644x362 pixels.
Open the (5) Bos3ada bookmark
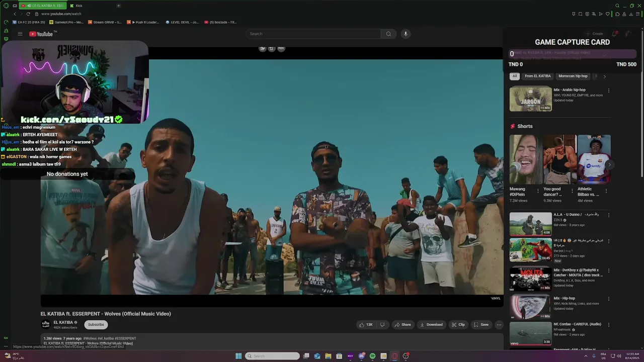pos(220,22)
